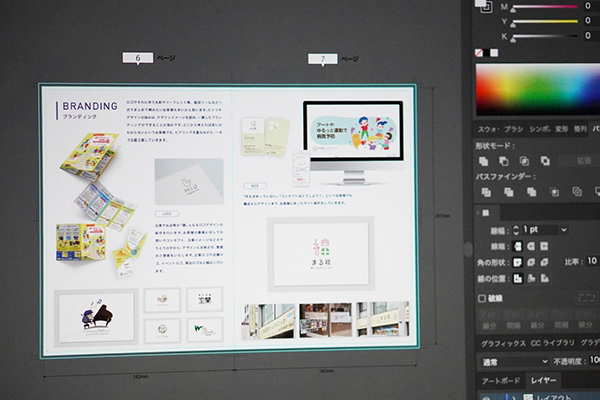600x400 pixels.
Task: Click the disabled 拡張 expand button
Action: pyautogui.click(x=584, y=161)
